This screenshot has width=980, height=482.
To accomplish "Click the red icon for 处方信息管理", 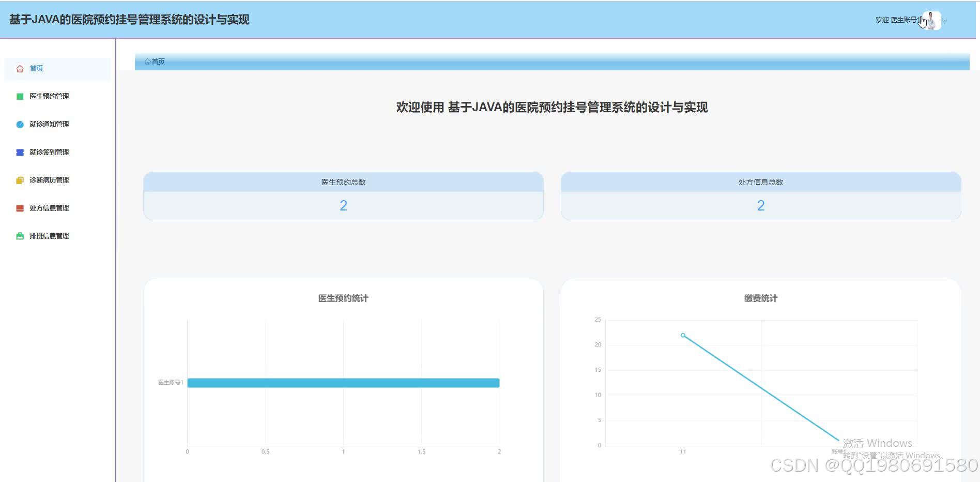I will coord(20,208).
